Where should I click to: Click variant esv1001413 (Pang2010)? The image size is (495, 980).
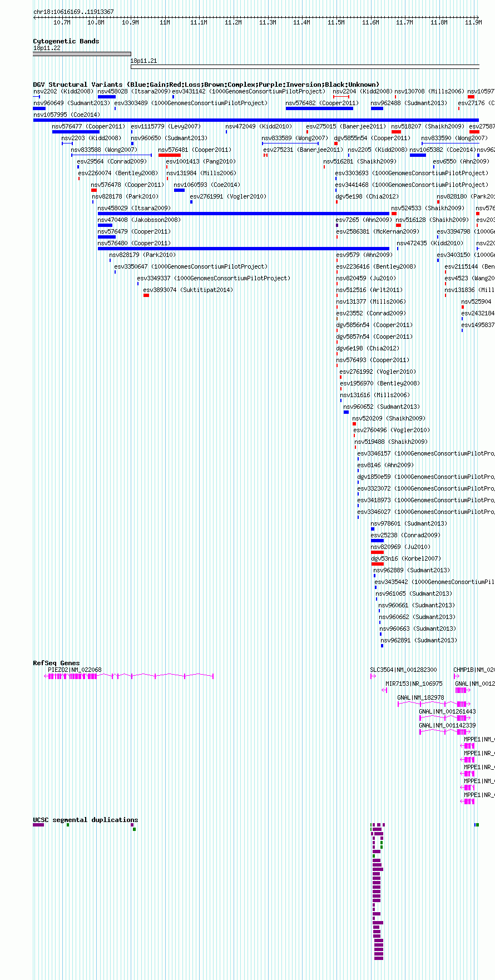tap(201, 161)
